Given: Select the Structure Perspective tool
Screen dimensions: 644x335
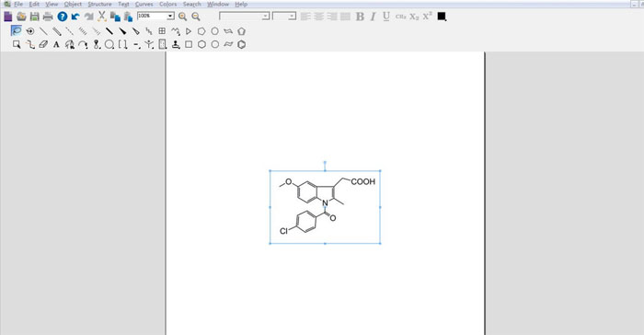Looking at the screenshot, I should 30,31.
